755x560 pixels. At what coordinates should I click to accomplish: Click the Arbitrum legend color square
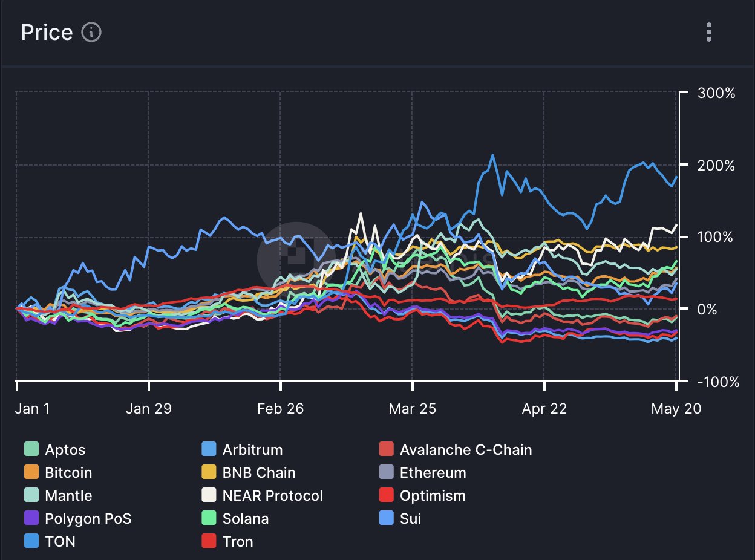tap(209, 449)
